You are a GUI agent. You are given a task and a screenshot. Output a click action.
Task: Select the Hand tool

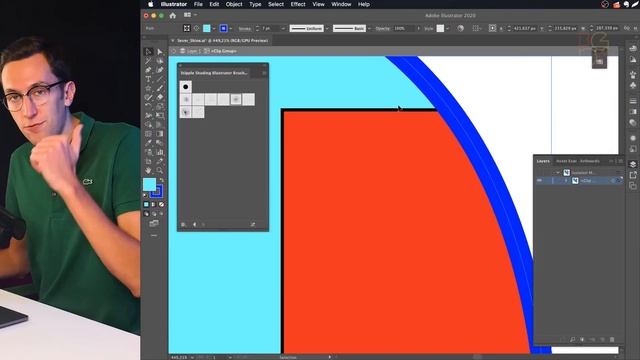point(149,170)
